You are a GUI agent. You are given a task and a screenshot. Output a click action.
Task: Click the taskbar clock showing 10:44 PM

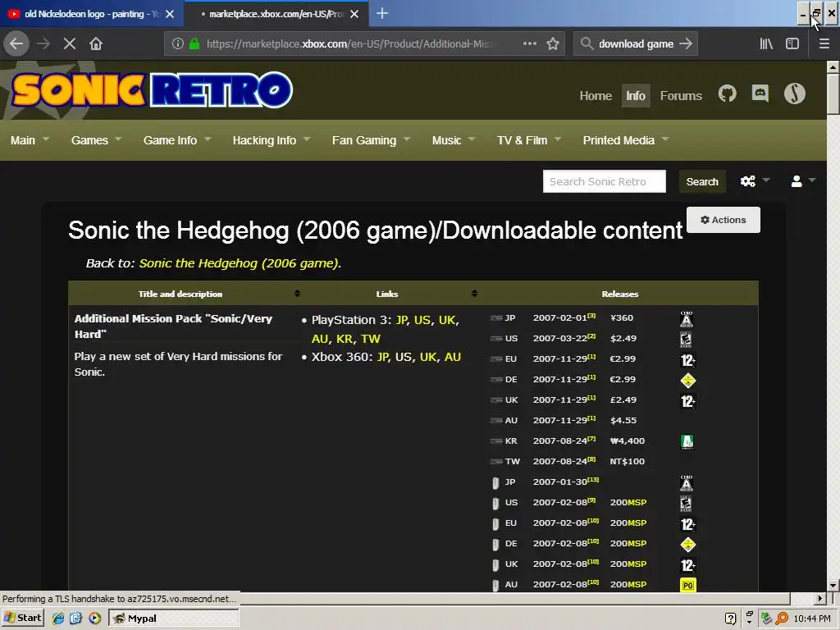click(x=812, y=619)
